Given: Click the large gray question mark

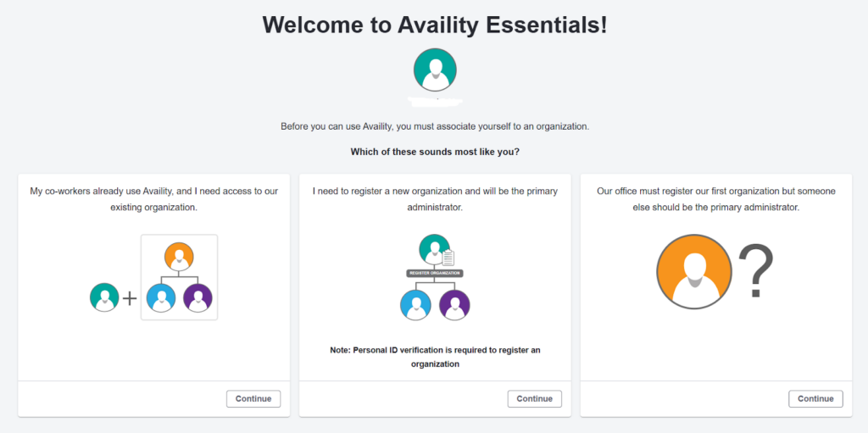Looking at the screenshot, I should click(x=755, y=270).
